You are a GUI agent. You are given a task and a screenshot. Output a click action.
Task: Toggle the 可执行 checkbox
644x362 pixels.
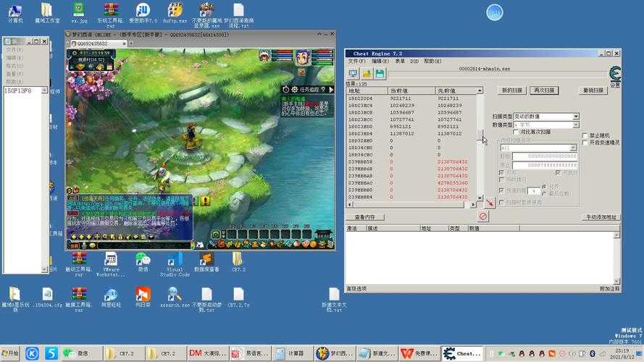[558, 173]
